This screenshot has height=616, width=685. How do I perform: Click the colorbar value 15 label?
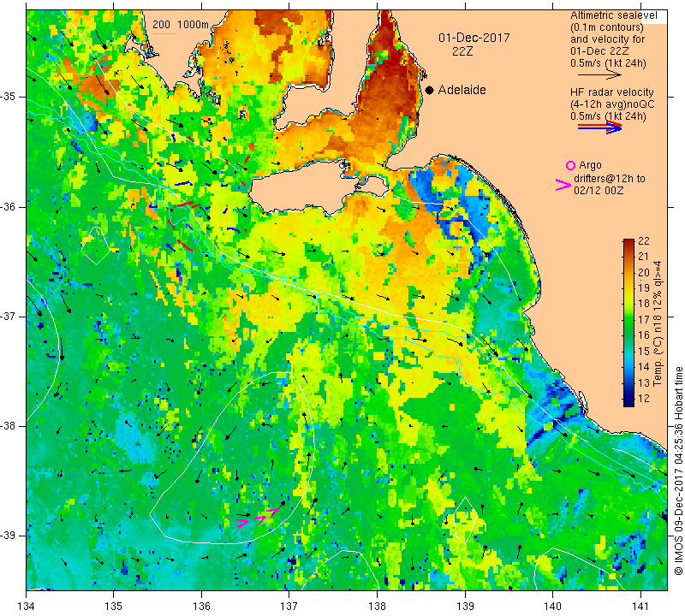point(644,351)
